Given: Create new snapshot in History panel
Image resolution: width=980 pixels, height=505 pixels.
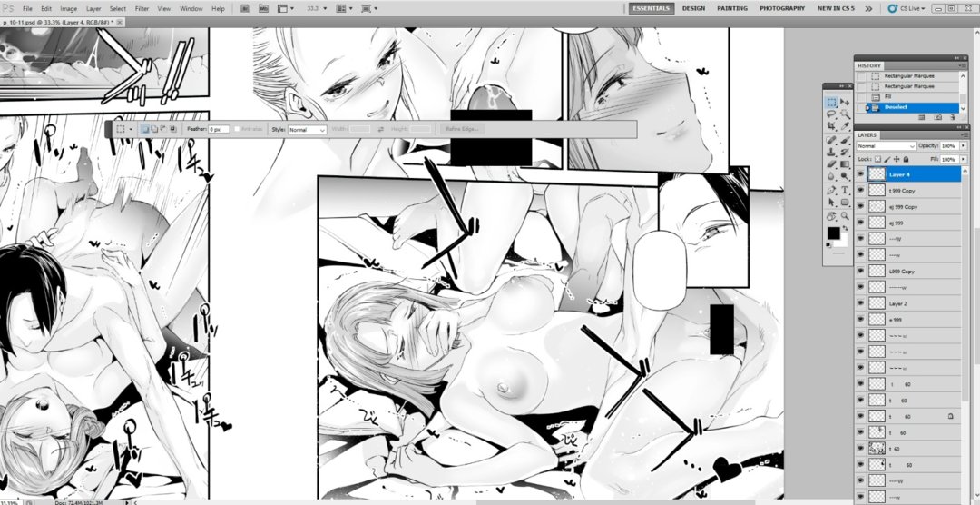Looking at the screenshot, I should coord(938,117).
